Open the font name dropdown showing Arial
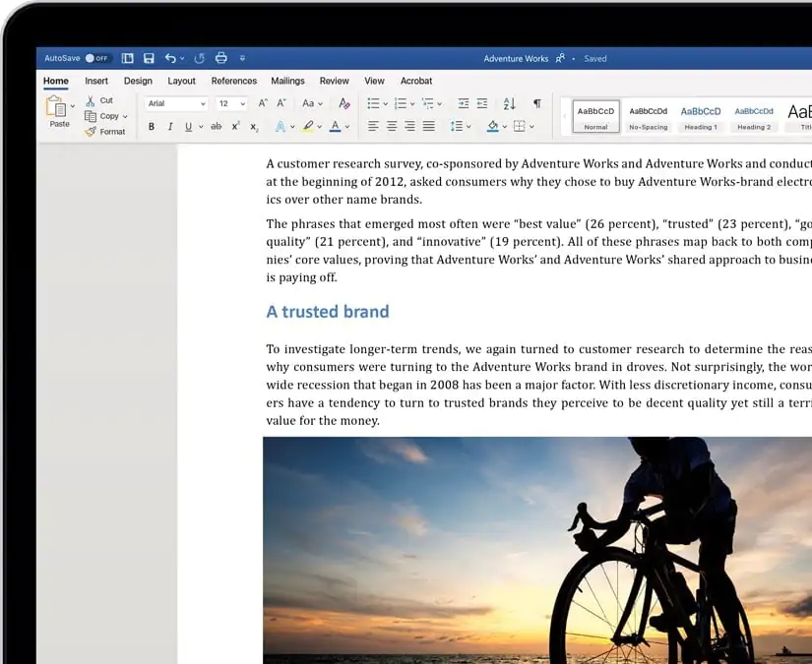 [x=174, y=103]
